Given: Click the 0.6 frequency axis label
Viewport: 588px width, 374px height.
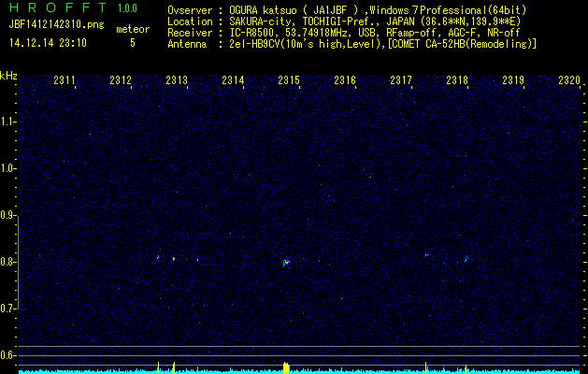Looking at the screenshot, I should 7,355.
